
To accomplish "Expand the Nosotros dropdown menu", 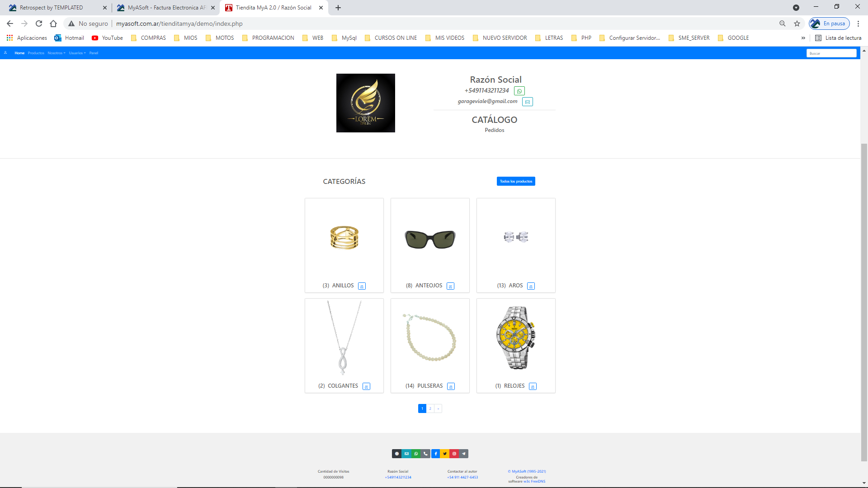I will [57, 53].
